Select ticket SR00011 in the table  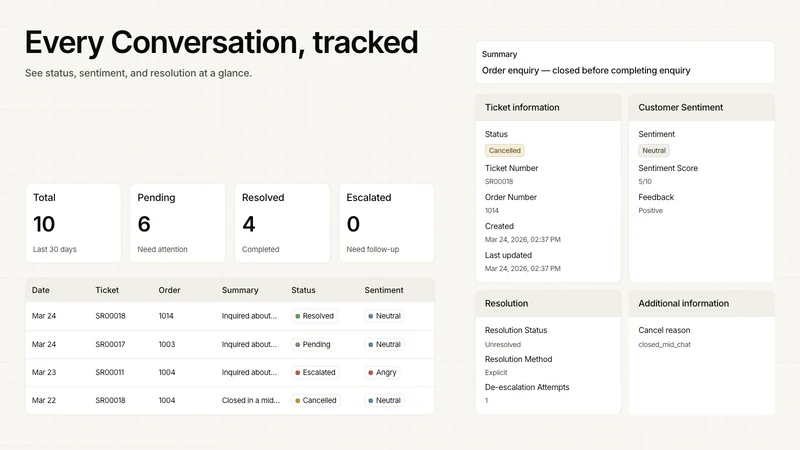(x=110, y=372)
